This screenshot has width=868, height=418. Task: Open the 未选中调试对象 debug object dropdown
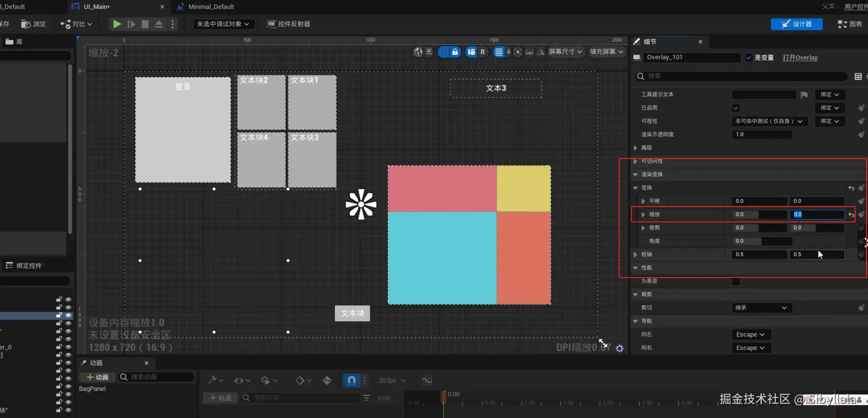pos(223,24)
